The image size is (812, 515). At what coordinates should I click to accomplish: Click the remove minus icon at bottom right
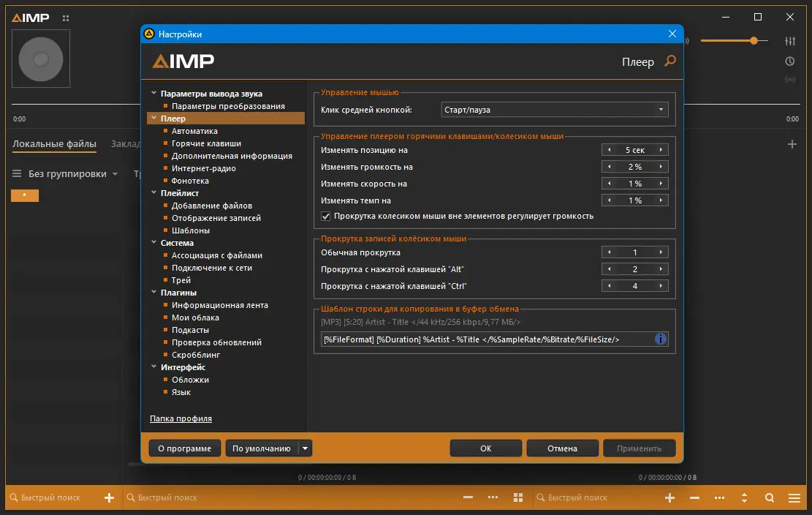[x=694, y=497]
